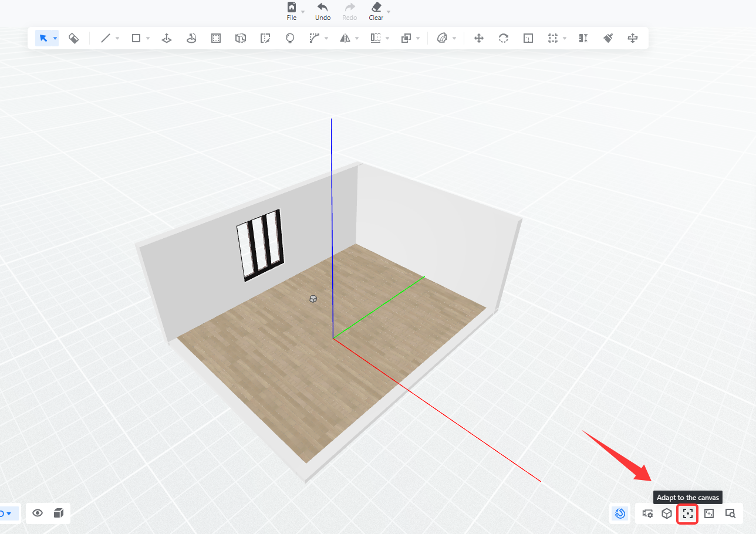Expand the align tool dropdown arrow
This screenshot has width=756, height=534.
point(387,39)
